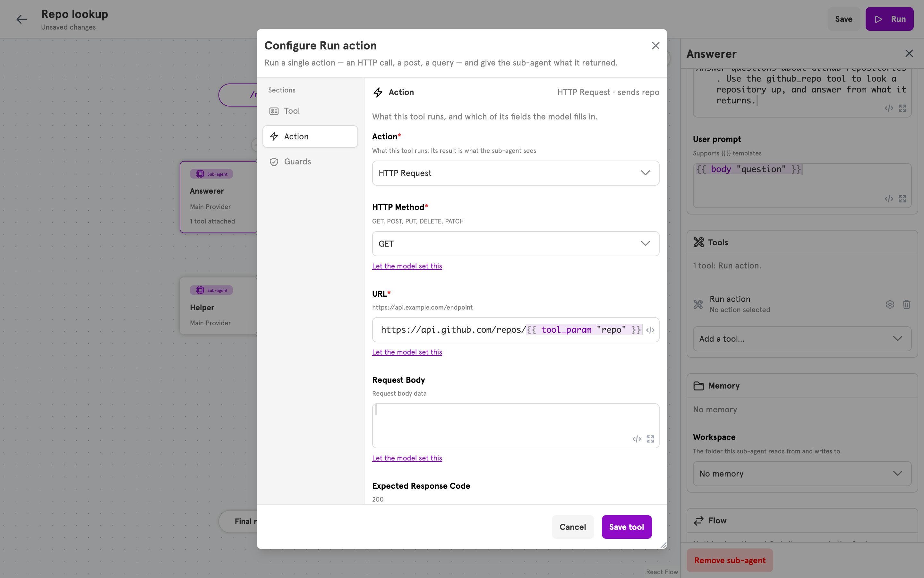Open the Tool section in the sidebar
The width and height of the screenshot is (924, 578).
(310, 111)
